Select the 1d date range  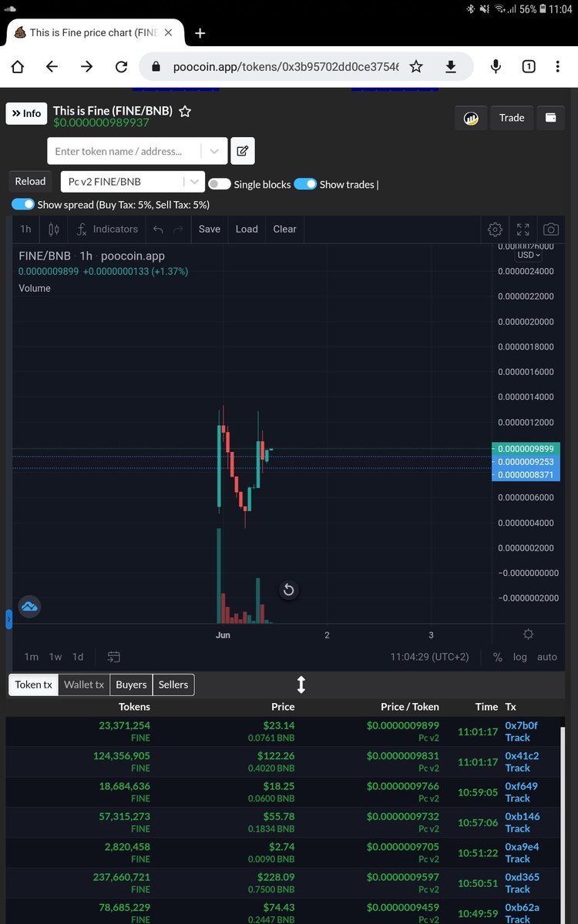point(78,657)
